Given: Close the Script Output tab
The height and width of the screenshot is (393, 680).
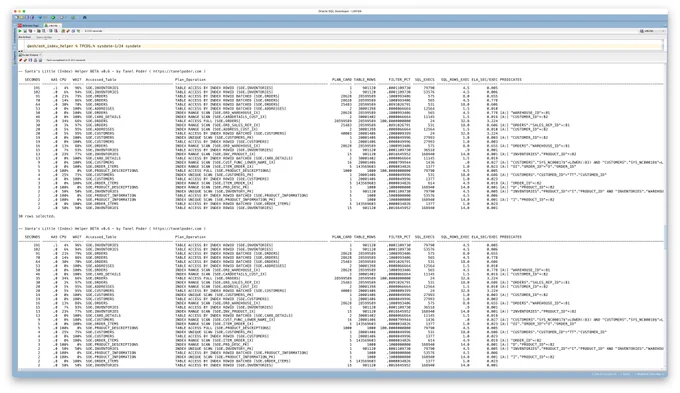Looking at the screenshot, I should point(40,55).
